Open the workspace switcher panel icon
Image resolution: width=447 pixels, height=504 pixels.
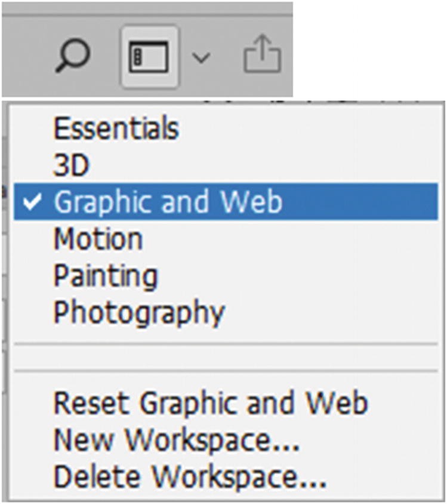point(149,57)
